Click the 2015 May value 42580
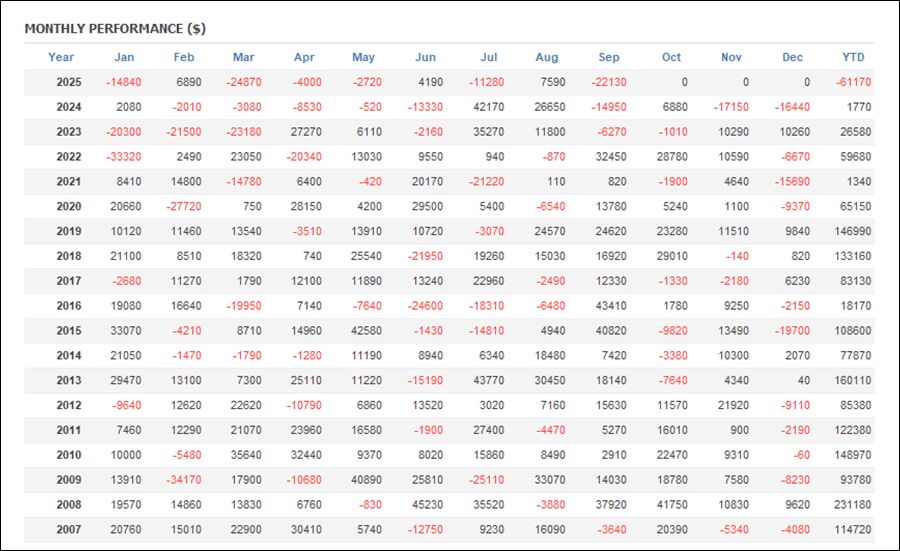Image resolution: width=900 pixels, height=551 pixels. pyautogui.click(x=365, y=332)
